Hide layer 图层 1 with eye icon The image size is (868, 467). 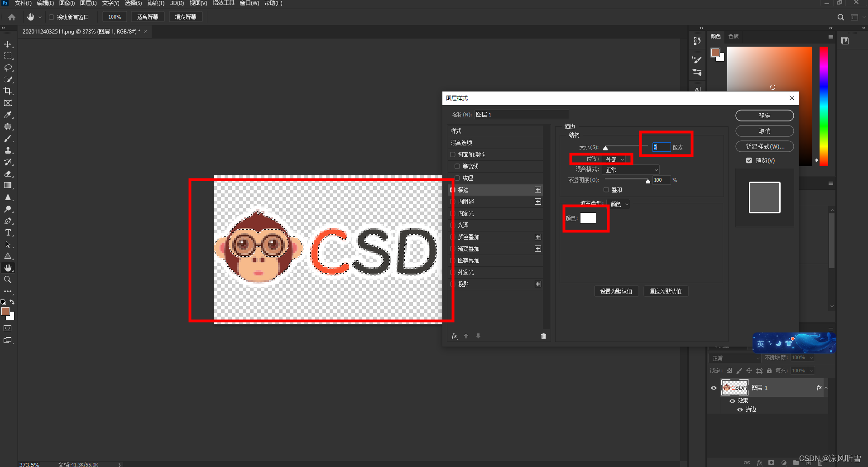click(x=714, y=388)
